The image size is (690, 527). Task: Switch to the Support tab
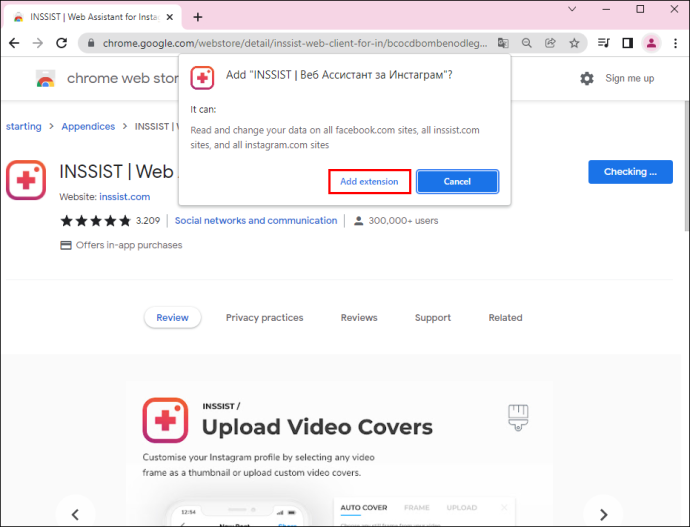[x=433, y=318]
